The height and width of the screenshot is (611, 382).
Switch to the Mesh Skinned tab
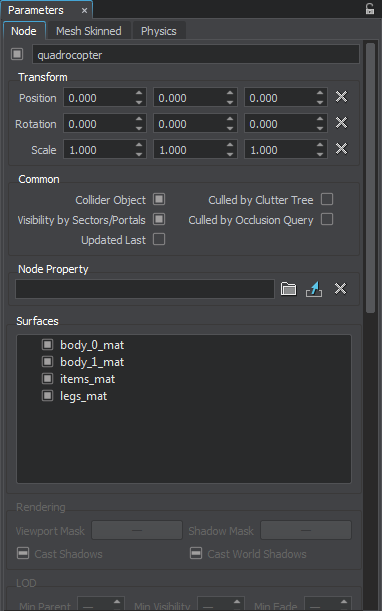[x=88, y=31]
